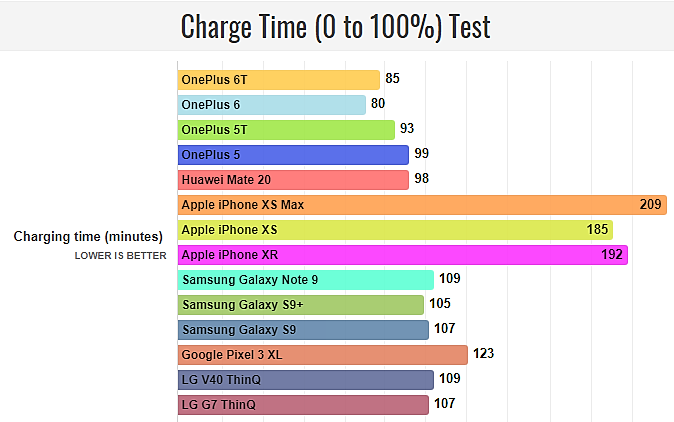This screenshot has height=422, width=674.
Task: Click the 209 value label
Action: (x=650, y=204)
